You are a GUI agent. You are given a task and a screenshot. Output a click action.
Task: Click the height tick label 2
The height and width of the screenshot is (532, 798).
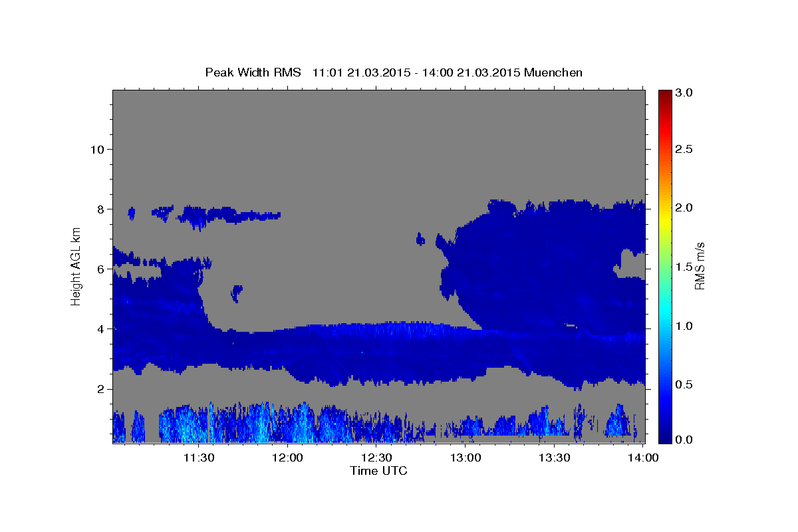(x=101, y=389)
